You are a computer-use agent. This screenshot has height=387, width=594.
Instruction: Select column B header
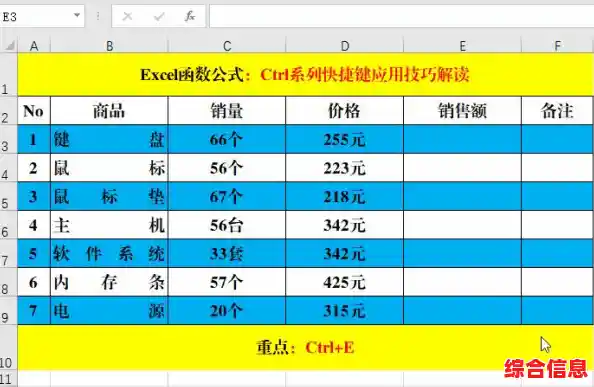coord(109,46)
